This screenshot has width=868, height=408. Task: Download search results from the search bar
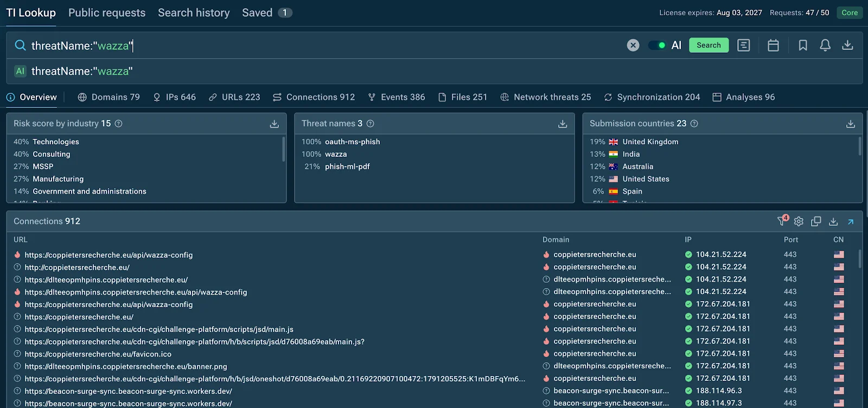847,45
